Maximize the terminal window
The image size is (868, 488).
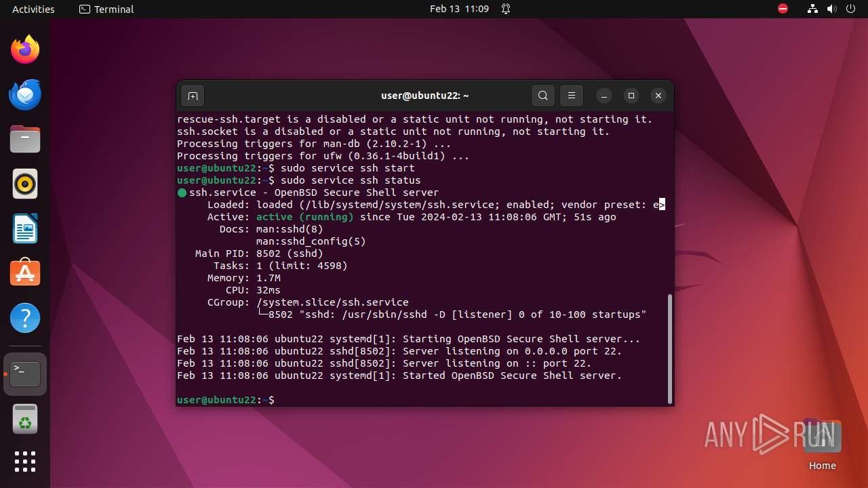[631, 96]
